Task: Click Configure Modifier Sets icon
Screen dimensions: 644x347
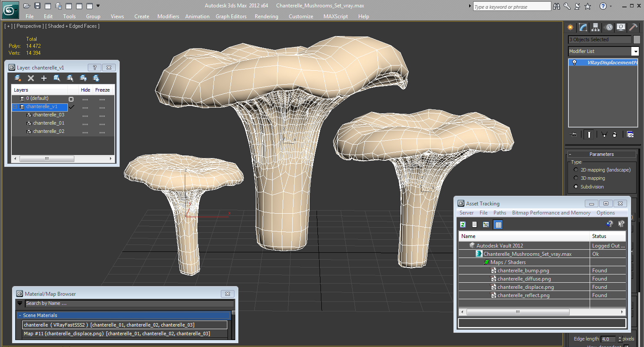Action: tap(630, 135)
